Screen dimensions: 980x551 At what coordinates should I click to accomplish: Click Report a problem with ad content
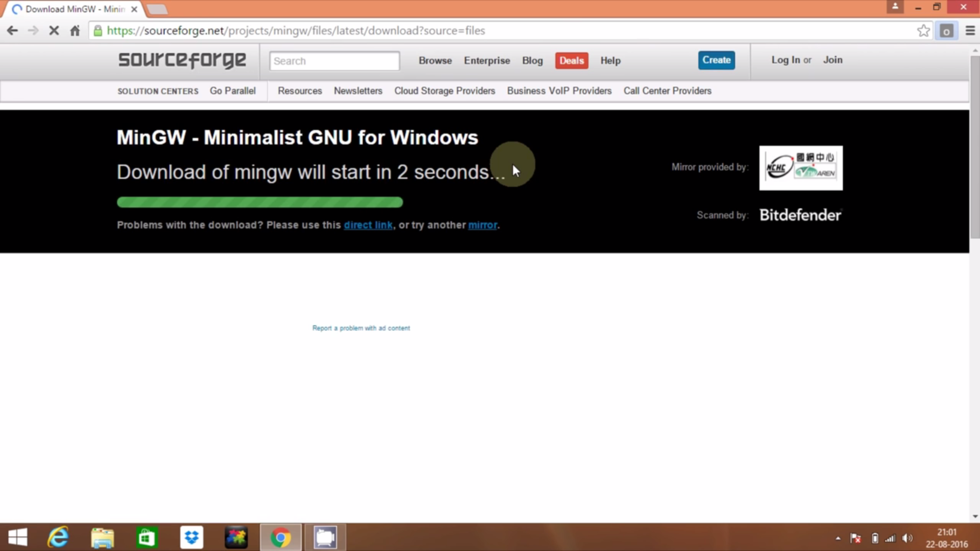(x=361, y=328)
